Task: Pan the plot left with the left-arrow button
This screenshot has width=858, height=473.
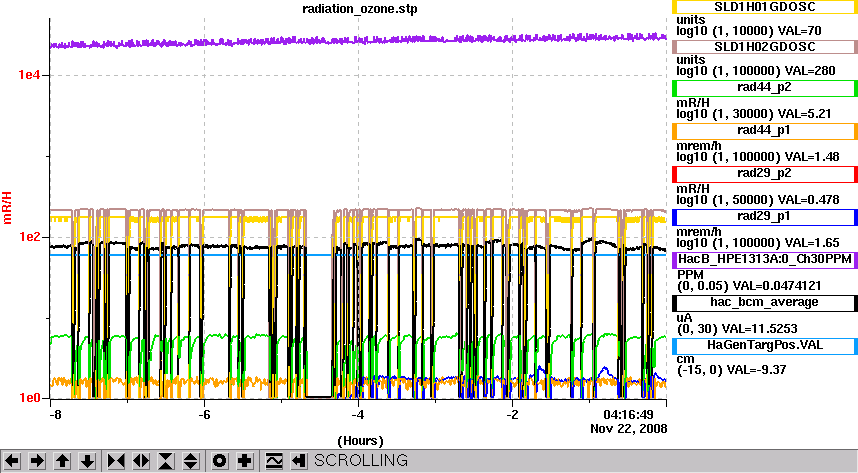Action: click(13, 461)
